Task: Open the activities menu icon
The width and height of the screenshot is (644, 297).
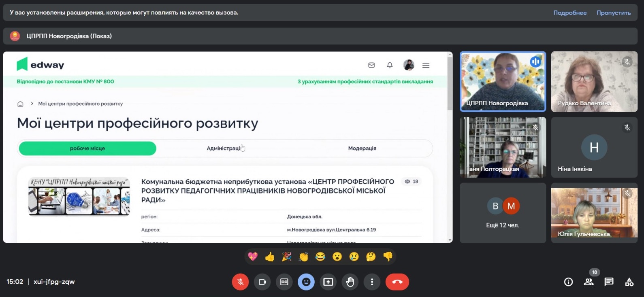Action: point(629,282)
